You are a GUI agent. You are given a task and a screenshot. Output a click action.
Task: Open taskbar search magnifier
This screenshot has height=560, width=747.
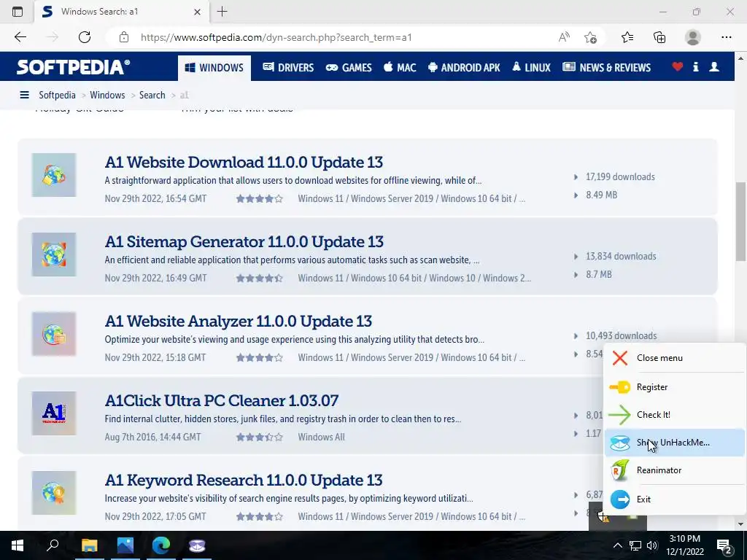tap(53, 545)
